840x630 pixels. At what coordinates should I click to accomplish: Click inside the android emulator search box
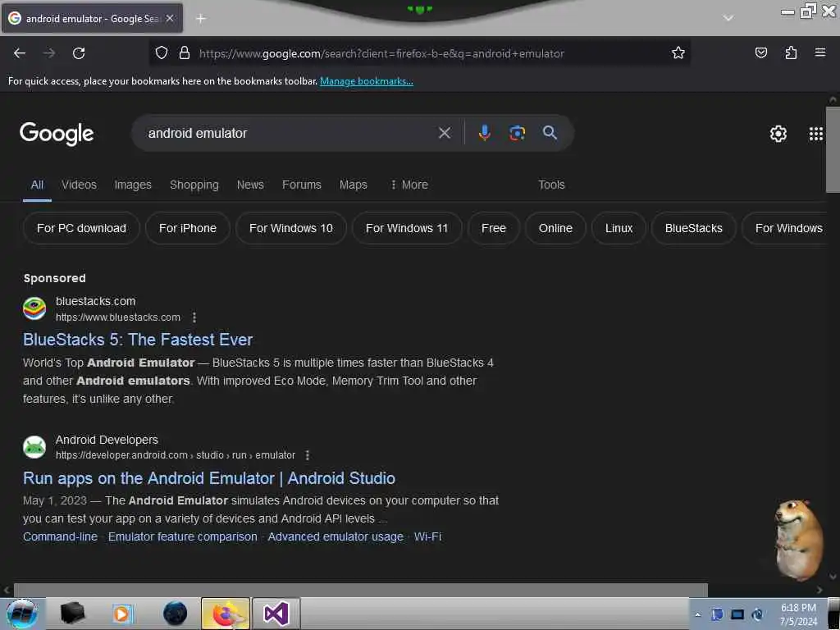pos(290,133)
